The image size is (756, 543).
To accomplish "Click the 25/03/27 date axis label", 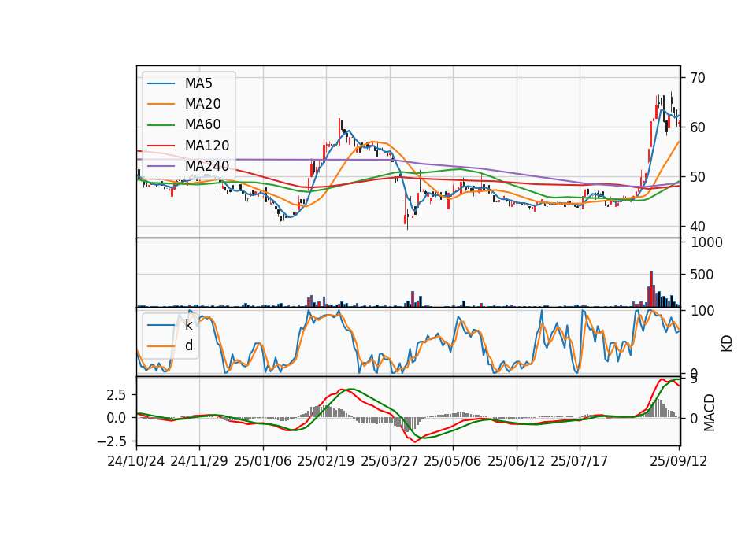I will (390, 461).
